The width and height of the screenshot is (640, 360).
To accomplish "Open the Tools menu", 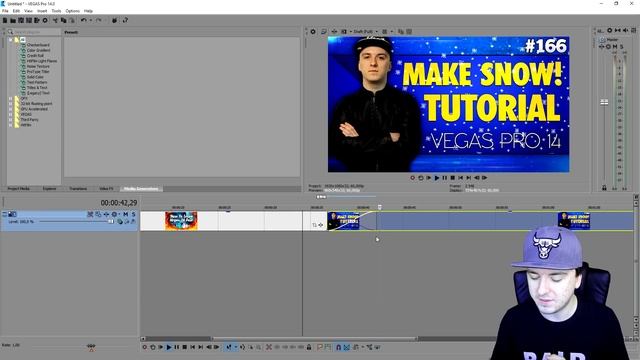I will pos(56,11).
